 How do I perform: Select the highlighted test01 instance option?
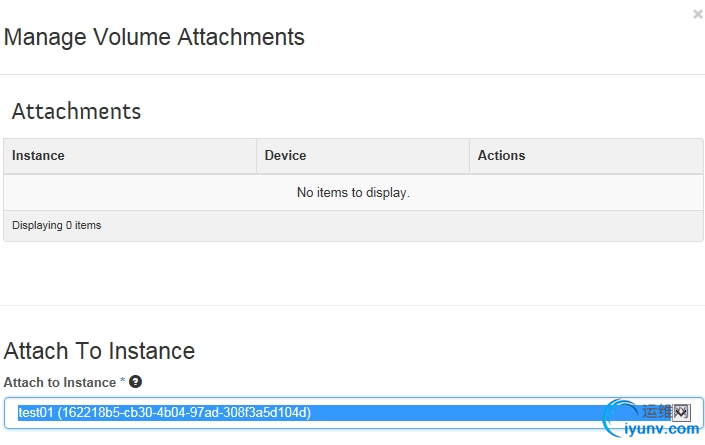165,413
